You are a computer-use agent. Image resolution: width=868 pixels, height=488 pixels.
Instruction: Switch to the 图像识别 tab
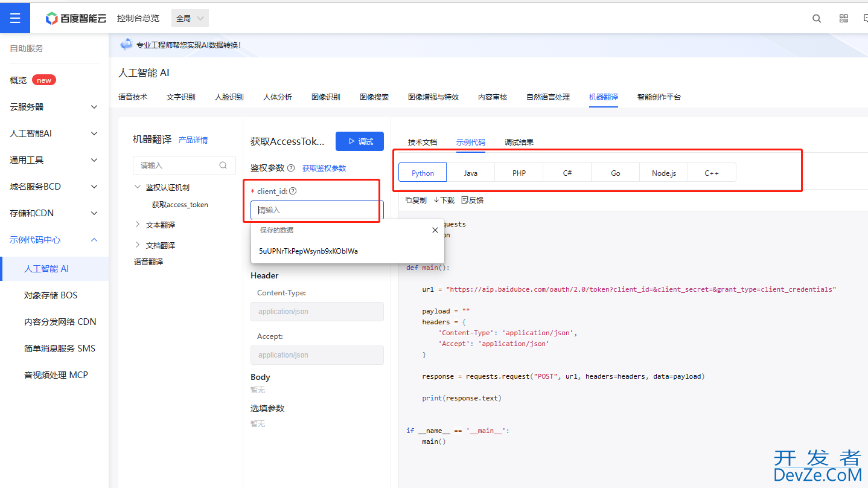click(326, 97)
